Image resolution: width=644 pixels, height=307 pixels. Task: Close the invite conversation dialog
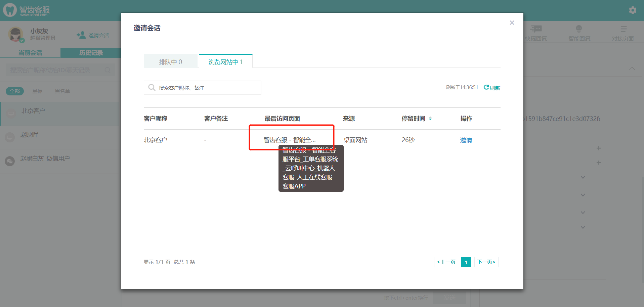[x=512, y=23]
